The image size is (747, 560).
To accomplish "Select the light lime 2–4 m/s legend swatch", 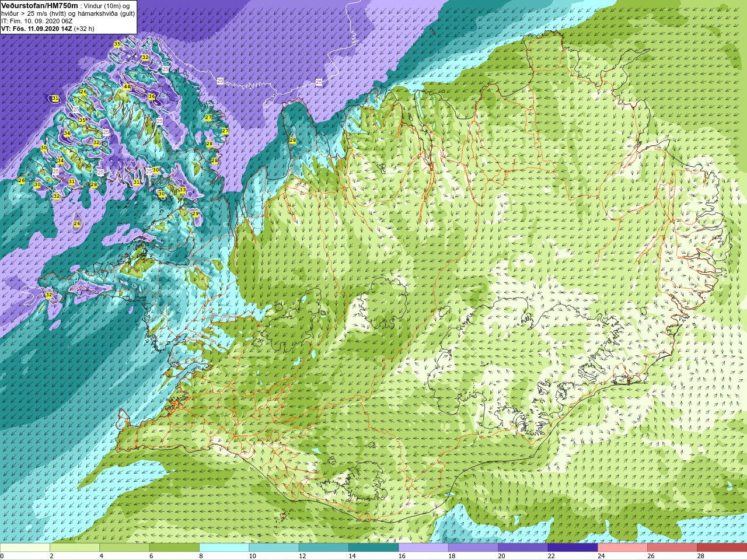I will click(75, 548).
